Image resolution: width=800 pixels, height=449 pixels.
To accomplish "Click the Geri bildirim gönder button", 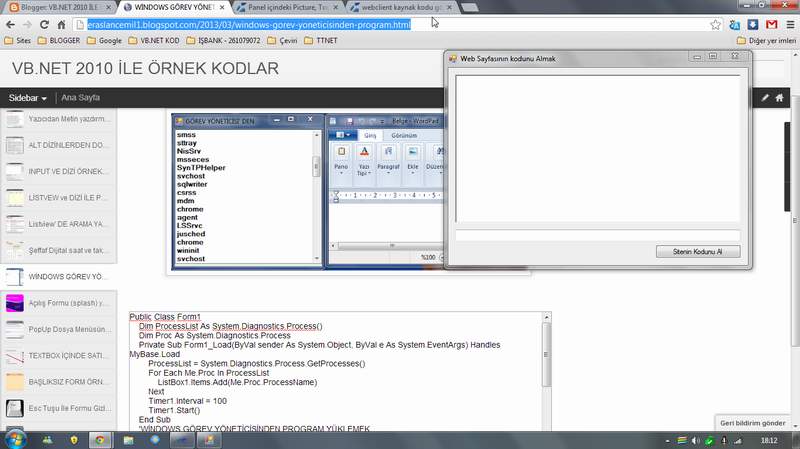I will point(753,423).
